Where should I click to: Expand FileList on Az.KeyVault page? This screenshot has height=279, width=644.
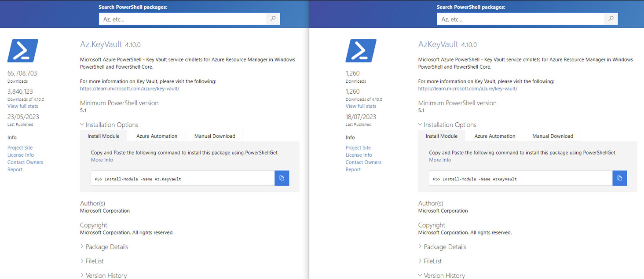point(92,261)
